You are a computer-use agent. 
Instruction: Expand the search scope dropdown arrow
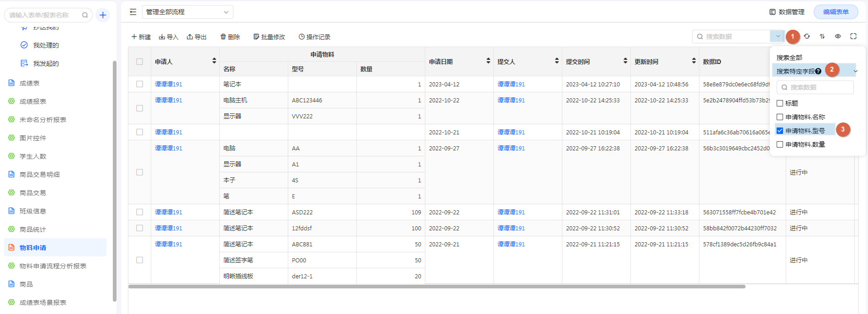(778, 37)
